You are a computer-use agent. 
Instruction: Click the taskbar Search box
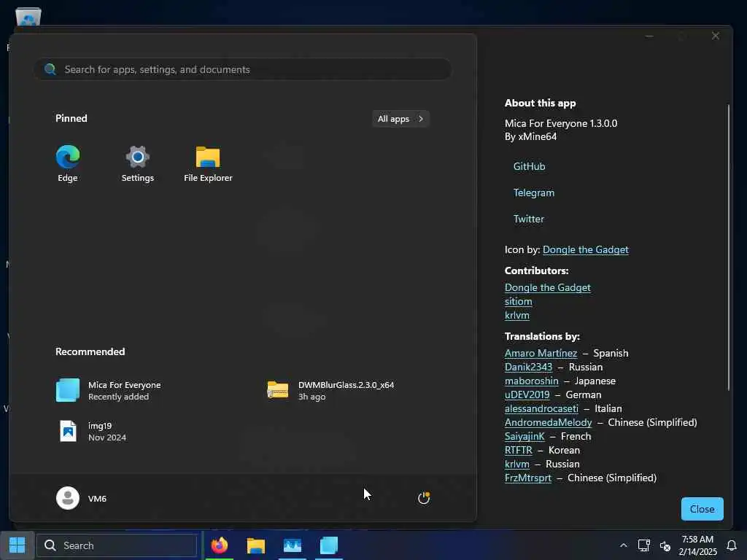click(117, 545)
